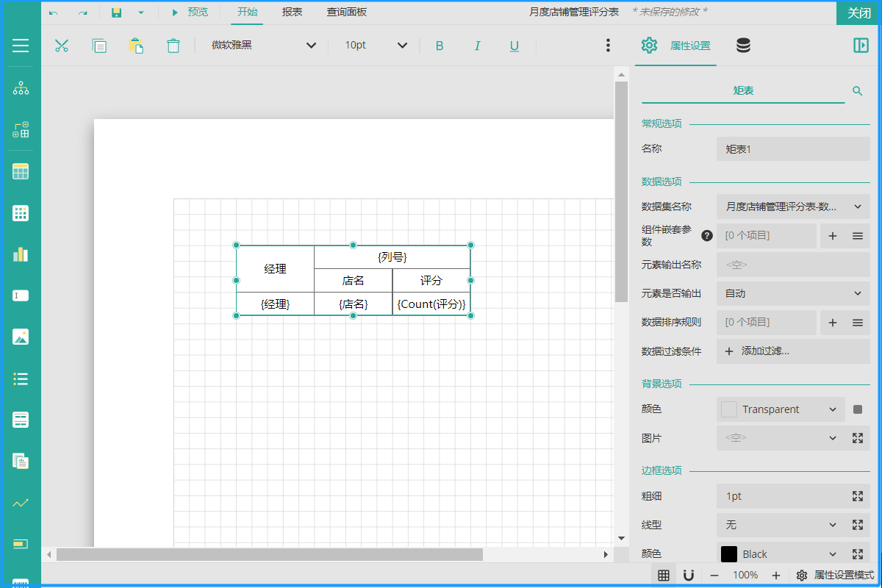Click the image component in sidebar

(x=21, y=337)
